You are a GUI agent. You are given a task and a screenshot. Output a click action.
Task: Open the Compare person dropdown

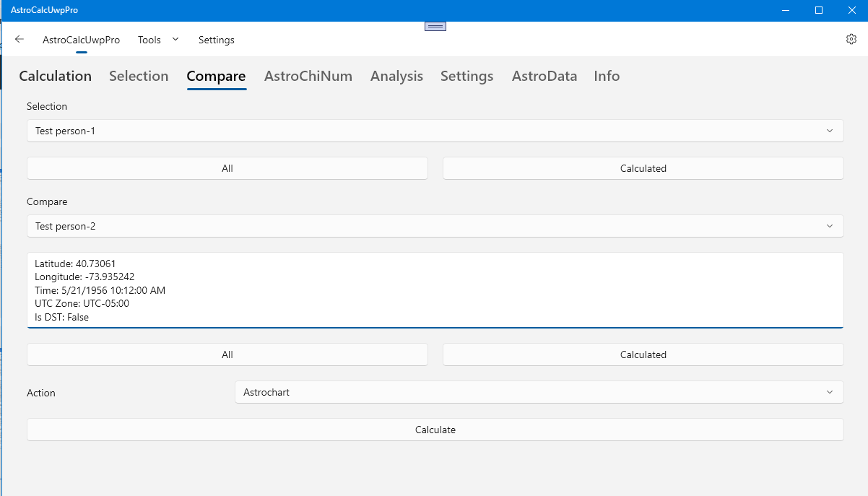point(435,226)
